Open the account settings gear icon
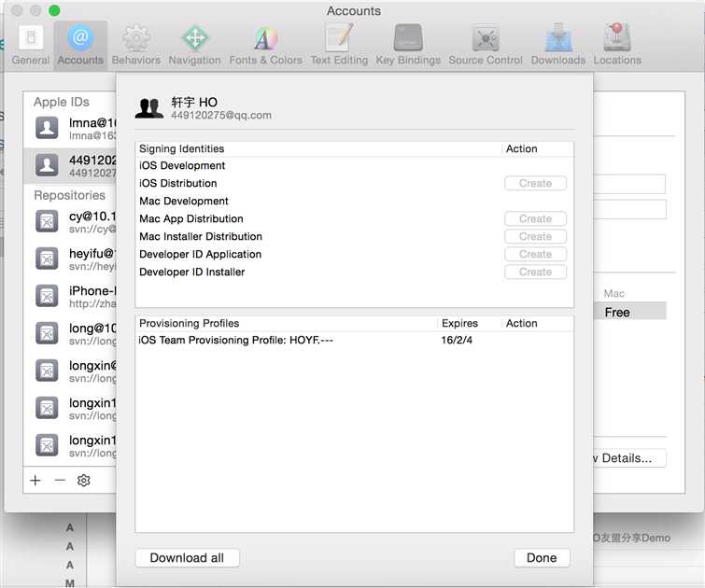Screen dimensions: 705x588 (x=84, y=480)
